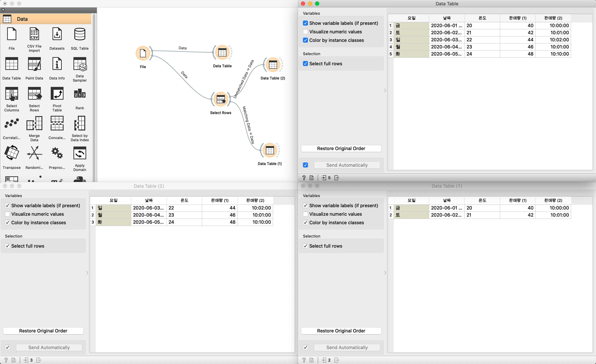Click the Merge Data widget icon
The image size is (596, 364).
pyautogui.click(x=34, y=124)
